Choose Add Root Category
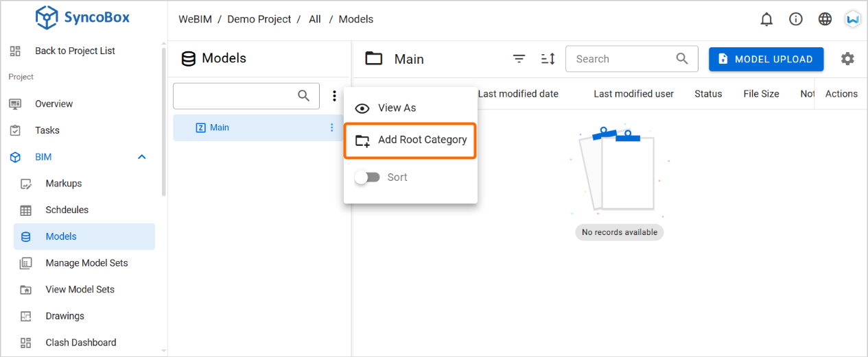 (410, 140)
